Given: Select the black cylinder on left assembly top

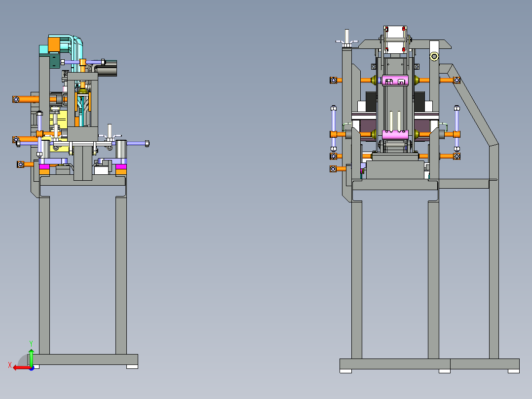Looking at the screenshot, I should coord(106,71).
